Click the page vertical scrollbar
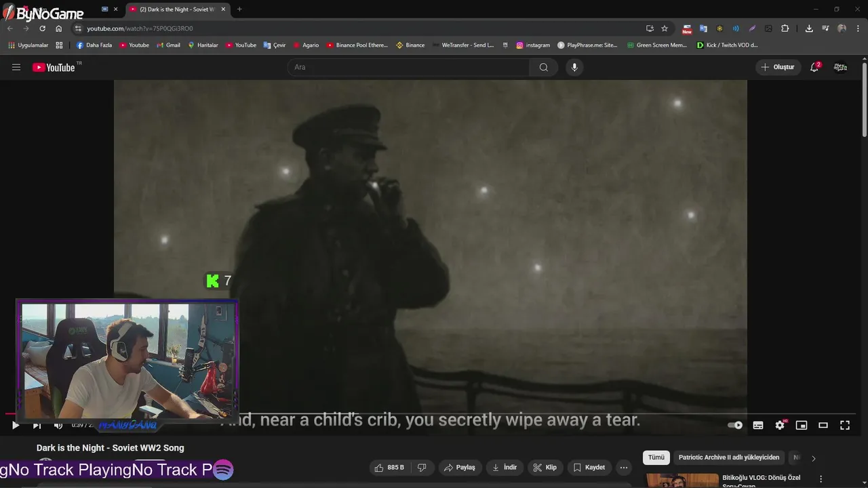The width and height of the screenshot is (868, 488). pyautogui.click(x=865, y=98)
